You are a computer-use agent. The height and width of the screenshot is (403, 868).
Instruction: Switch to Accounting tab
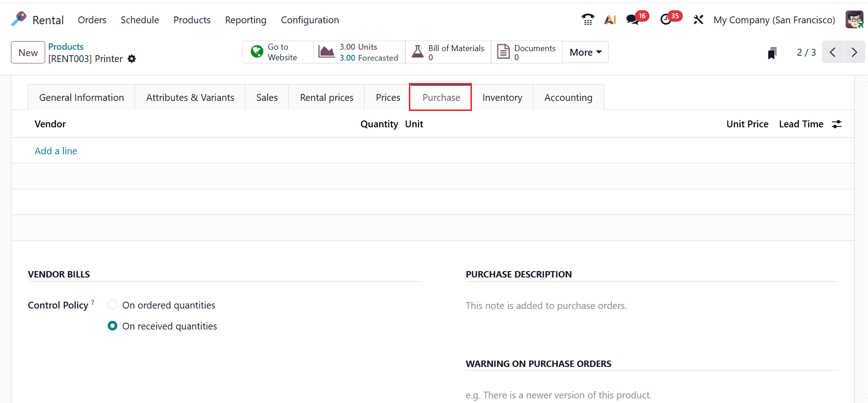[568, 97]
